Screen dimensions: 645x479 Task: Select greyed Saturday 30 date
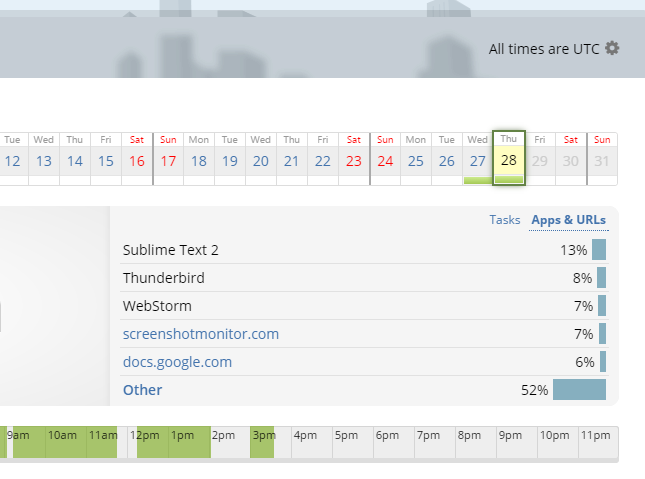pyautogui.click(x=571, y=159)
